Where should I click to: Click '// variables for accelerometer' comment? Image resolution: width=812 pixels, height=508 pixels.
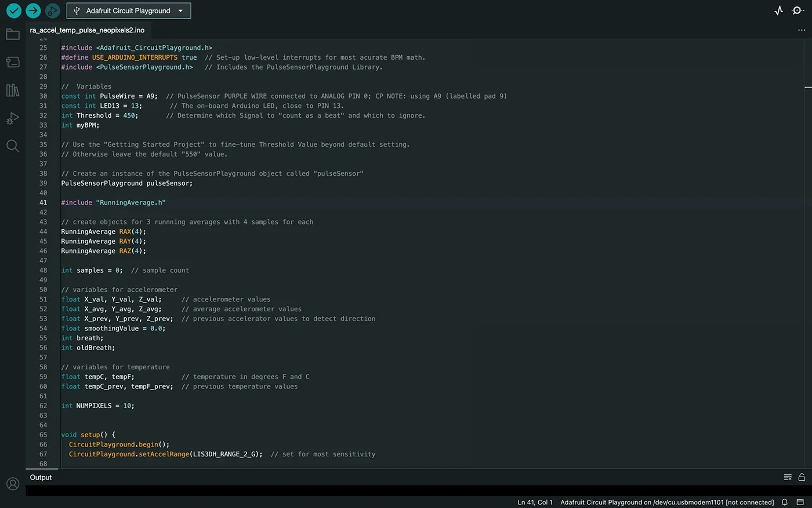119,290
